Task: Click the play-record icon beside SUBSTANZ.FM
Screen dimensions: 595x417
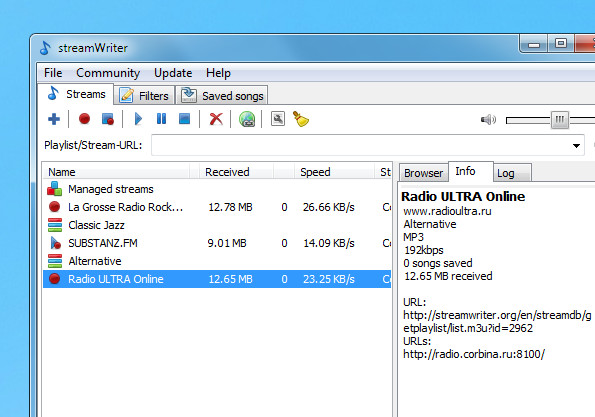Action: pos(55,243)
